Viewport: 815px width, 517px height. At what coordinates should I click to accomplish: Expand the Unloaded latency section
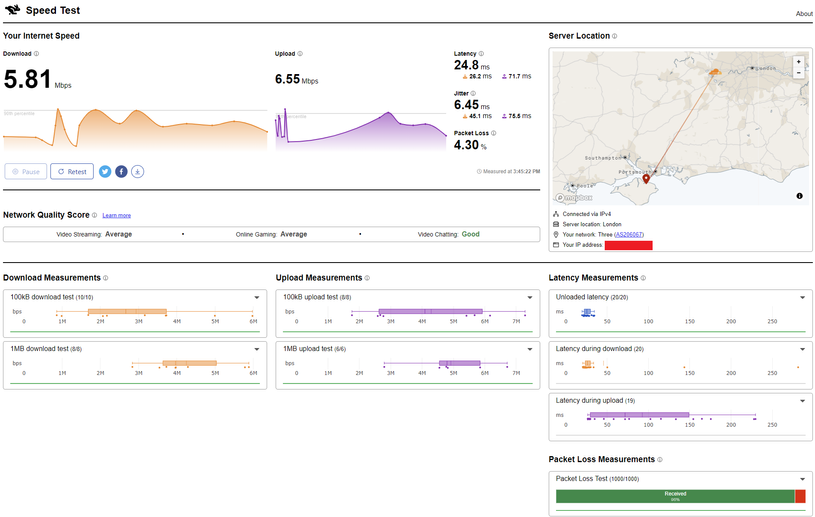[803, 297]
